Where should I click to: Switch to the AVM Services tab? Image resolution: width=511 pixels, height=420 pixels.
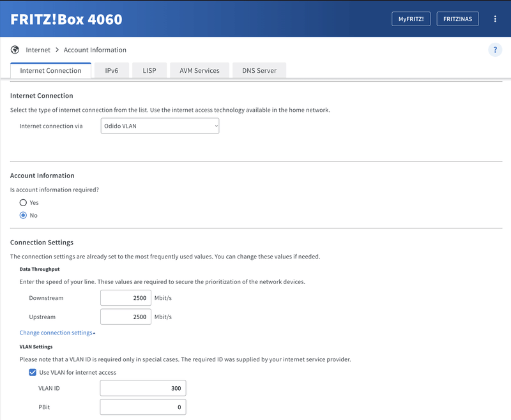[199, 70]
